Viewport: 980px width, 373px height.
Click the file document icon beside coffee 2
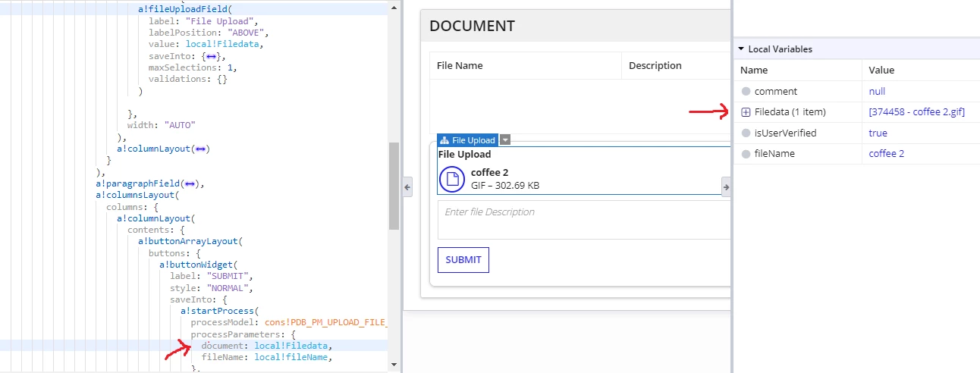point(452,179)
